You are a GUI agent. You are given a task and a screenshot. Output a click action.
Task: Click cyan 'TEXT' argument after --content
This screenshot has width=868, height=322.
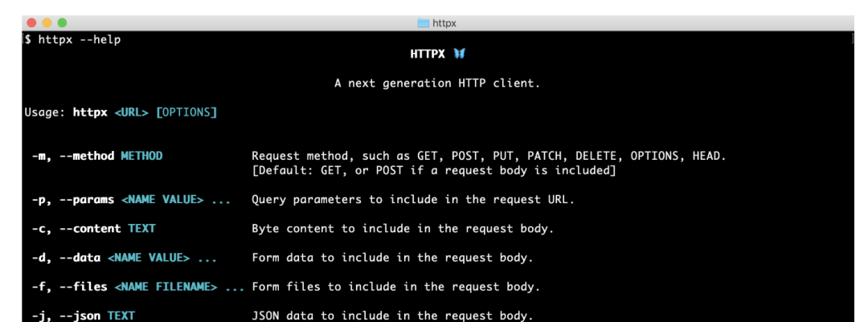141,229
